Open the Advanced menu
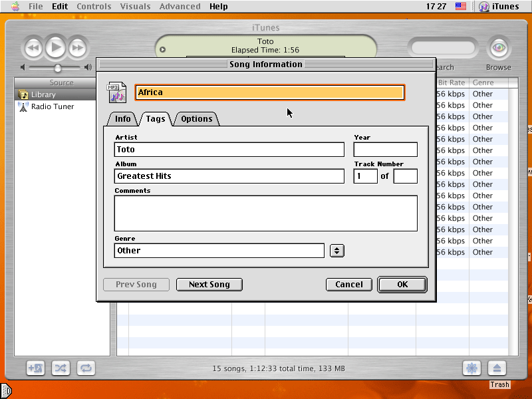Screen dimensions: 532x399 (x=180, y=7)
